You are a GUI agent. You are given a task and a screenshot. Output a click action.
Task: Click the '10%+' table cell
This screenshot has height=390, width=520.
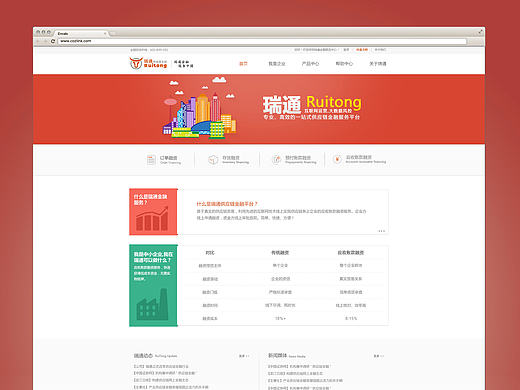[280, 318]
